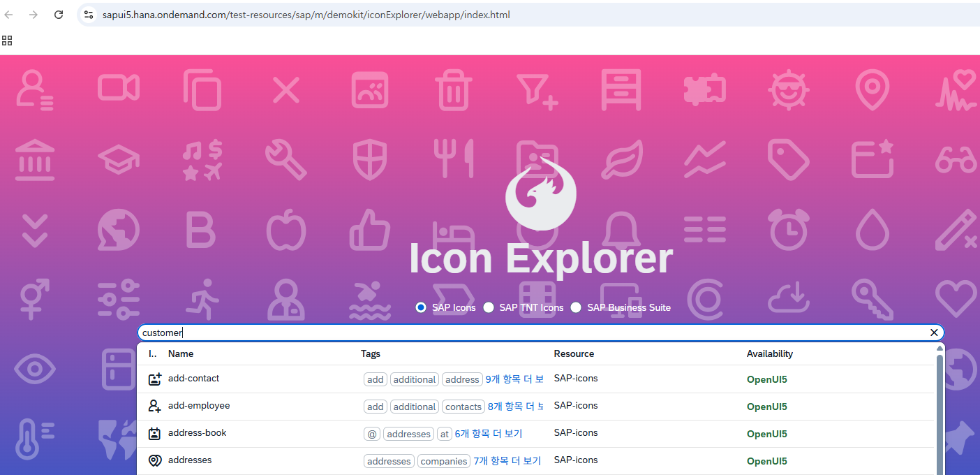Click OpenUI5 availability in add-contact row

(767, 379)
